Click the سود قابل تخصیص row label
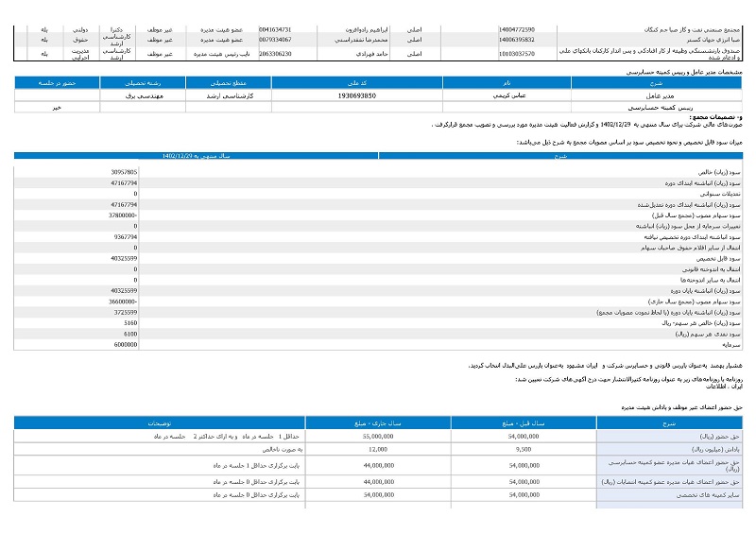 tap(717, 259)
